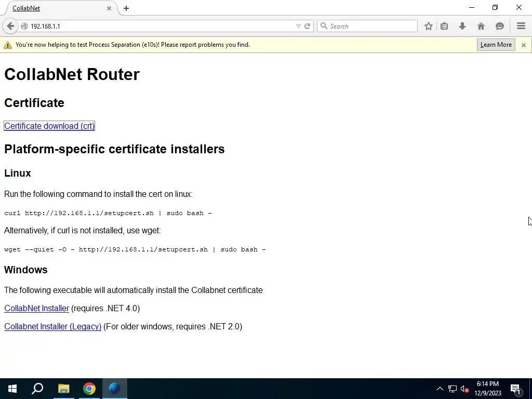
Task: Open taskbar search magnifier
Action: [37, 389]
